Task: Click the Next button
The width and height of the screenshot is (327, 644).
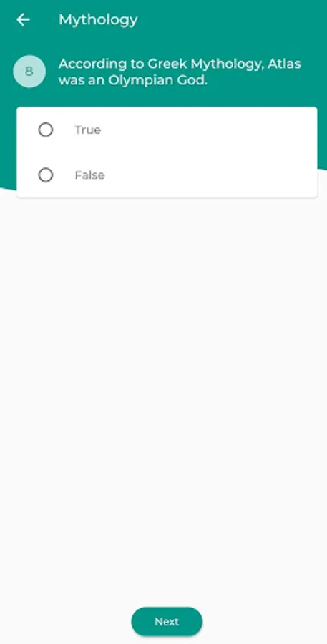Action: [x=167, y=621]
